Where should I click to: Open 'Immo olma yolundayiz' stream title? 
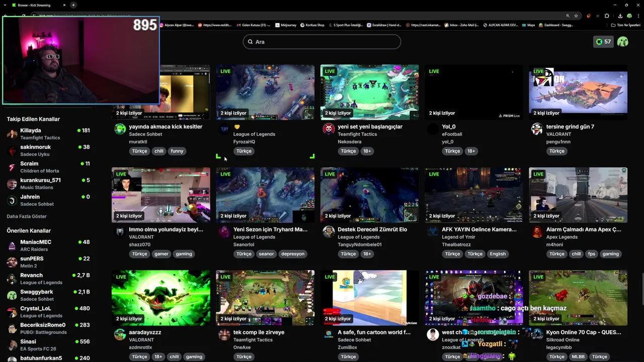point(166,229)
